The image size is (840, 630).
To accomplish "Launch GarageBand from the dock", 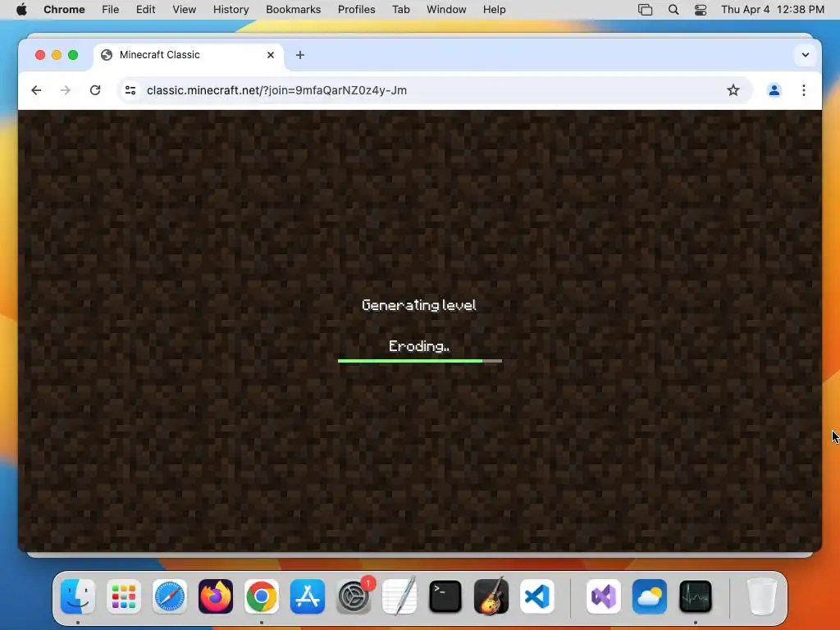I will tap(491, 596).
